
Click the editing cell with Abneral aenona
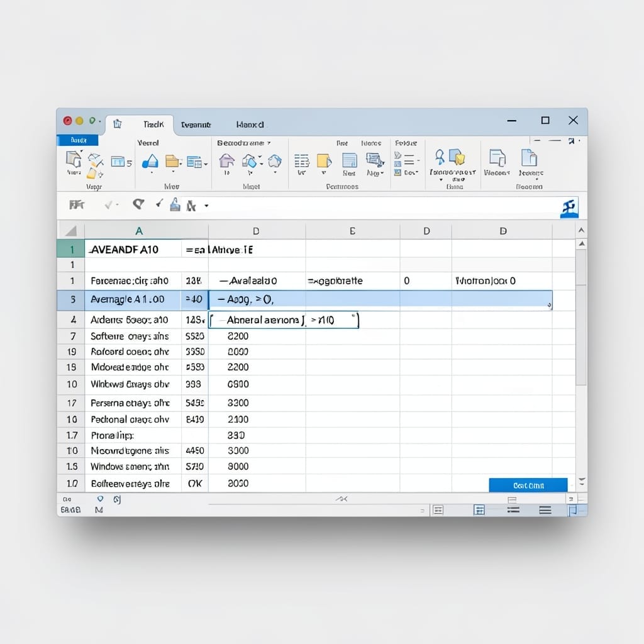point(284,320)
